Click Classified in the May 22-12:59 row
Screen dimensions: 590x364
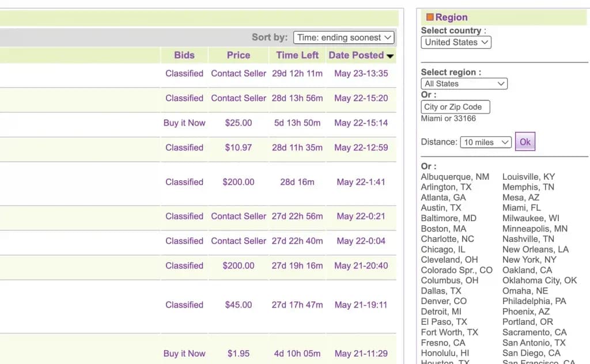click(184, 147)
